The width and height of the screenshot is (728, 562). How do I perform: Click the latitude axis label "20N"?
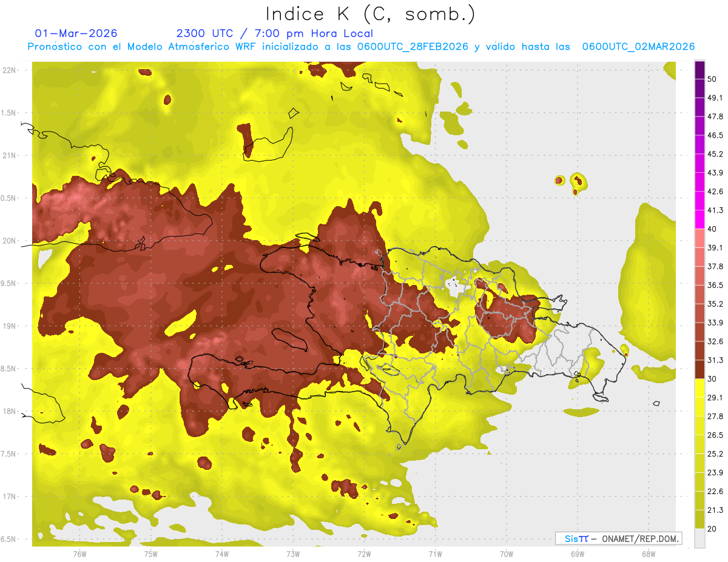pos(9,241)
